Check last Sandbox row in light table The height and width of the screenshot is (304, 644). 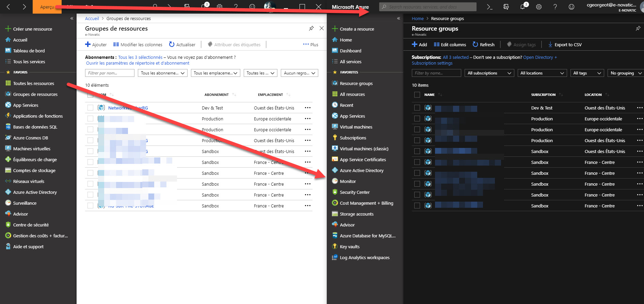pyautogui.click(x=90, y=206)
